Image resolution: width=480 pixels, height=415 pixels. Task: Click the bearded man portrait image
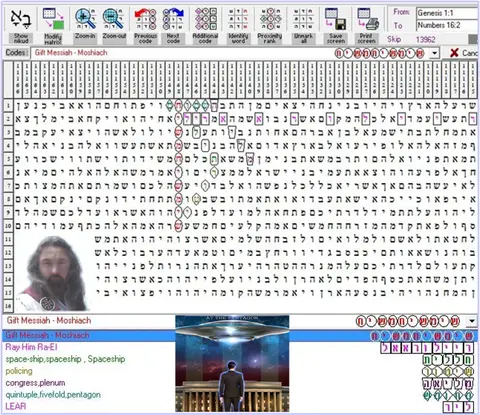[x=54, y=273]
